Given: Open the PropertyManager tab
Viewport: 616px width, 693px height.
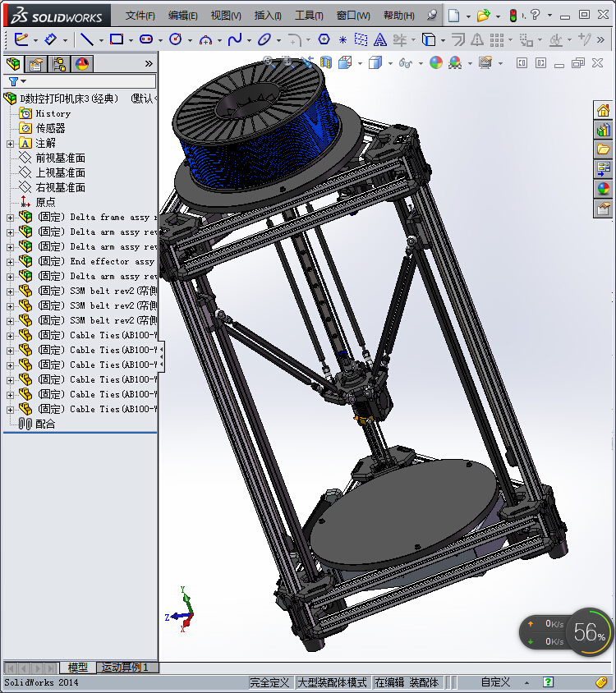Looking at the screenshot, I should click(x=36, y=64).
